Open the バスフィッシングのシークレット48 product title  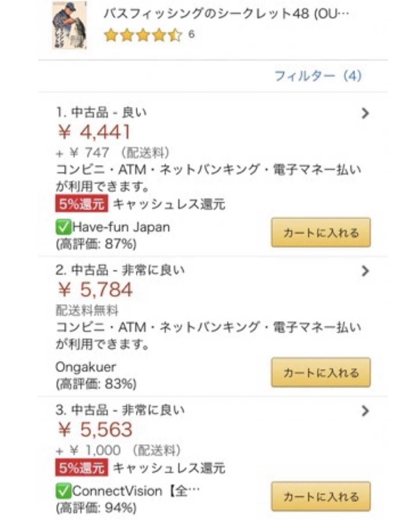click(x=226, y=14)
